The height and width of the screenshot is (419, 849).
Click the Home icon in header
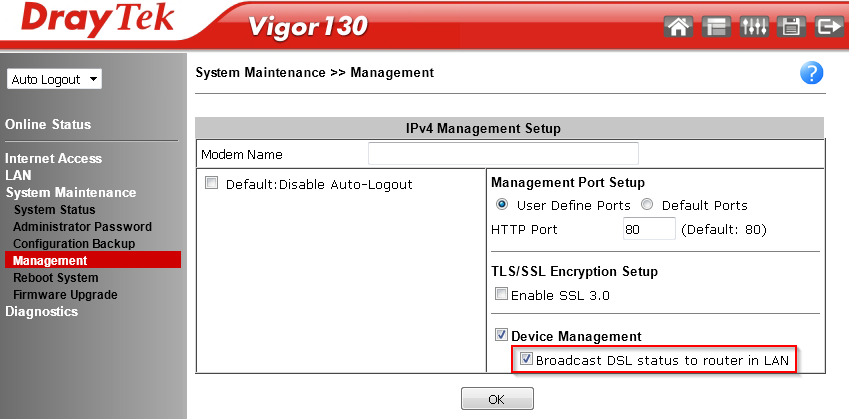coord(678,27)
